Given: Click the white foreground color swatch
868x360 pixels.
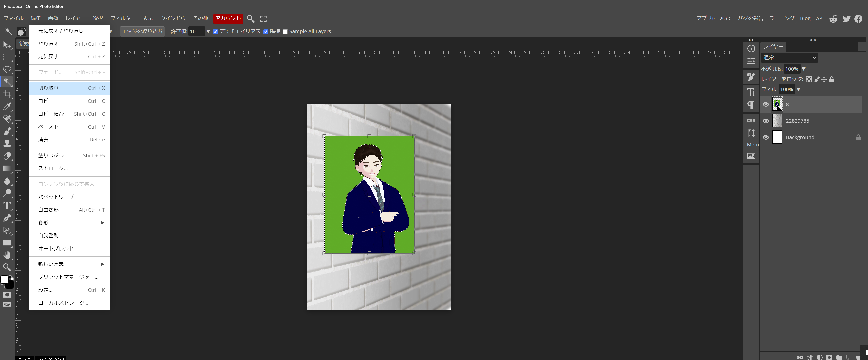Looking at the screenshot, I should [5, 279].
